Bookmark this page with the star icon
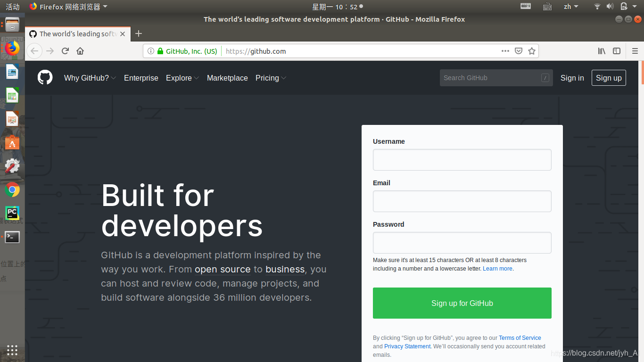The image size is (644, 362). [532, 51]
